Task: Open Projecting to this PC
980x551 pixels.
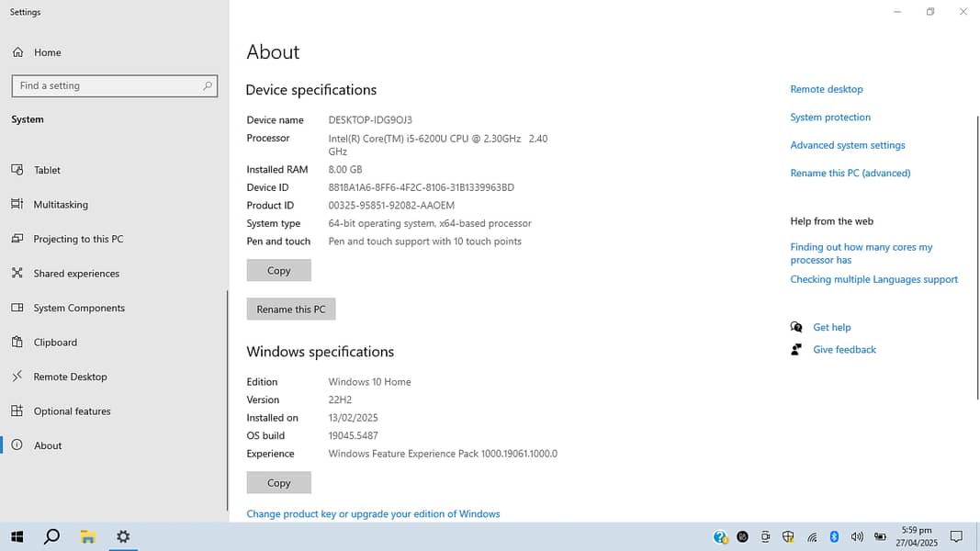Action: (x=67, y=239)
